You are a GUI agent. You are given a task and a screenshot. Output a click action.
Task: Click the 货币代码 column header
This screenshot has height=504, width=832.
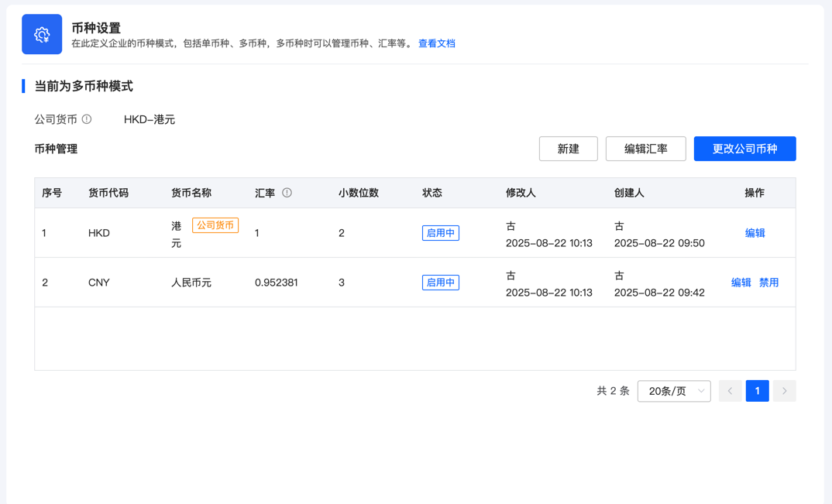point(108,193)
